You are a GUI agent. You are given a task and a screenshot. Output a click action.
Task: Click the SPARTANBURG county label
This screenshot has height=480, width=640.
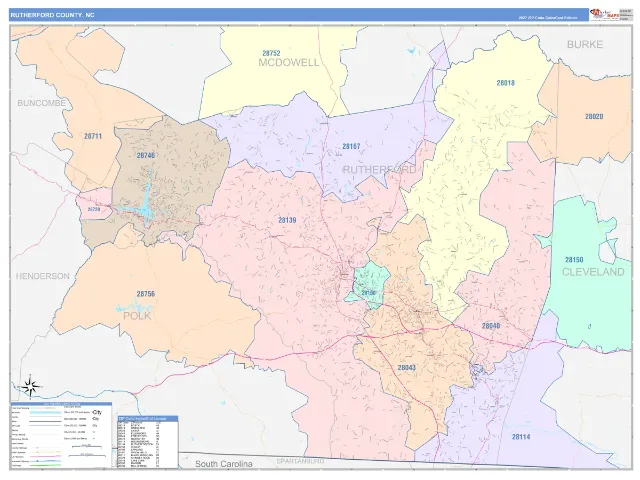pyautogui.click(x=300, y=461)
